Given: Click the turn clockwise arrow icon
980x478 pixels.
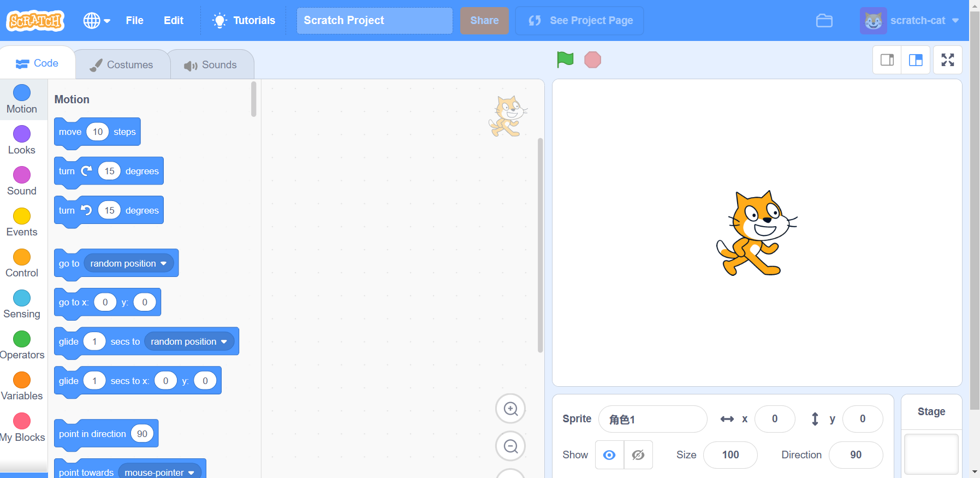Looking at the screenshot, I should coord(86,171).
